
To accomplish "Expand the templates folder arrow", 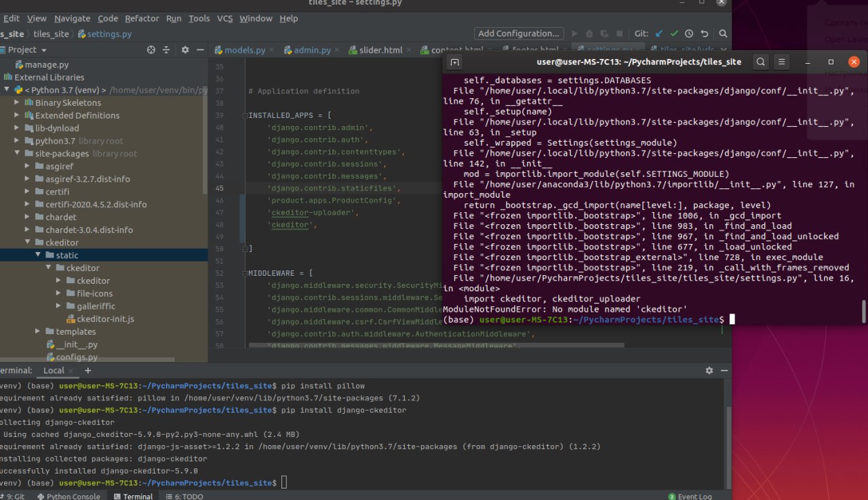I will pyautogui.click(x=38, y=332).
